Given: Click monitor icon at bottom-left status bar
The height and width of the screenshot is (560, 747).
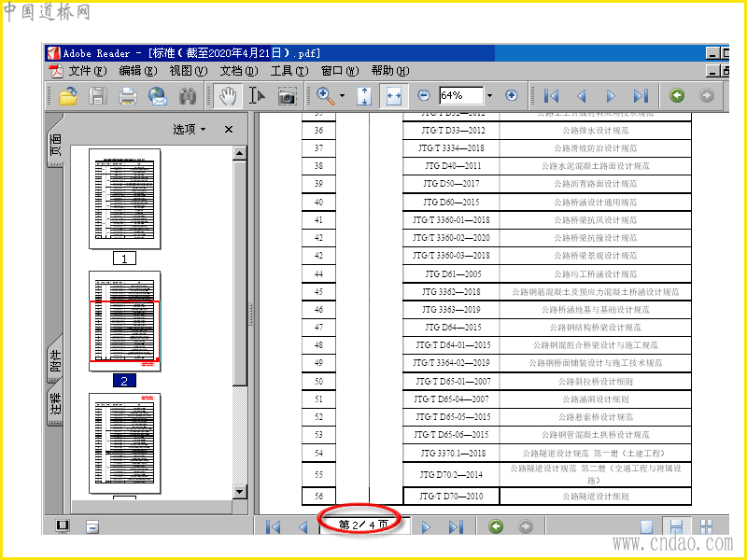Looking at the screenshot, I should click(x=63, y=525).
